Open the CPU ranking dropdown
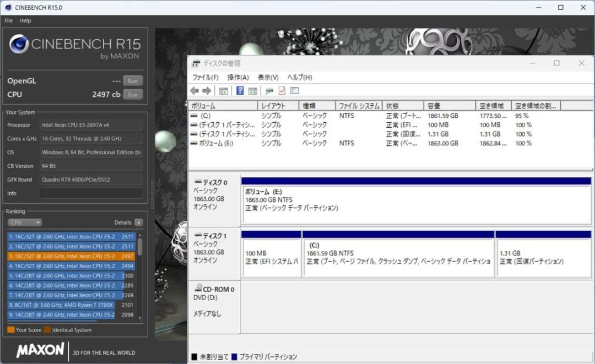Viewport: 595px width, 364px height. pyautogui.click(x=24, y=222)
